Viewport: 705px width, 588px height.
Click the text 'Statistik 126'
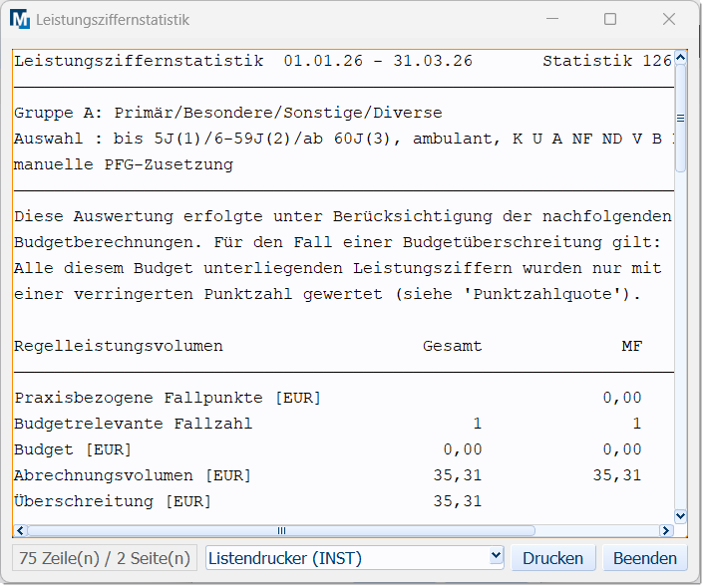[x=609, y=61]
